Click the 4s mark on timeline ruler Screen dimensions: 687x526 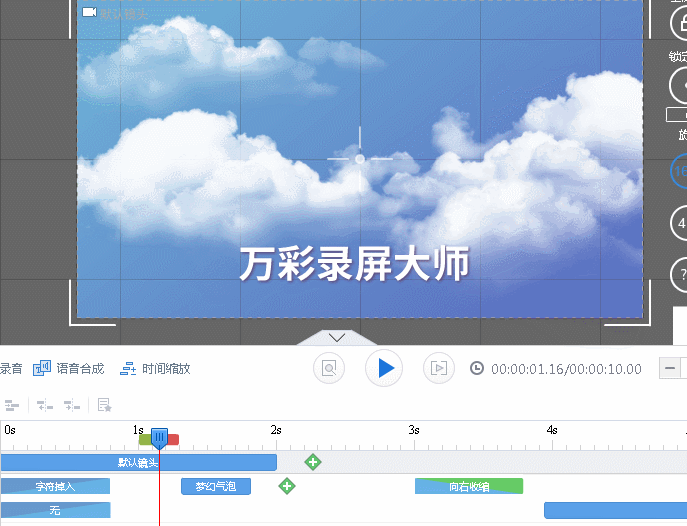[x=552, y=430]
